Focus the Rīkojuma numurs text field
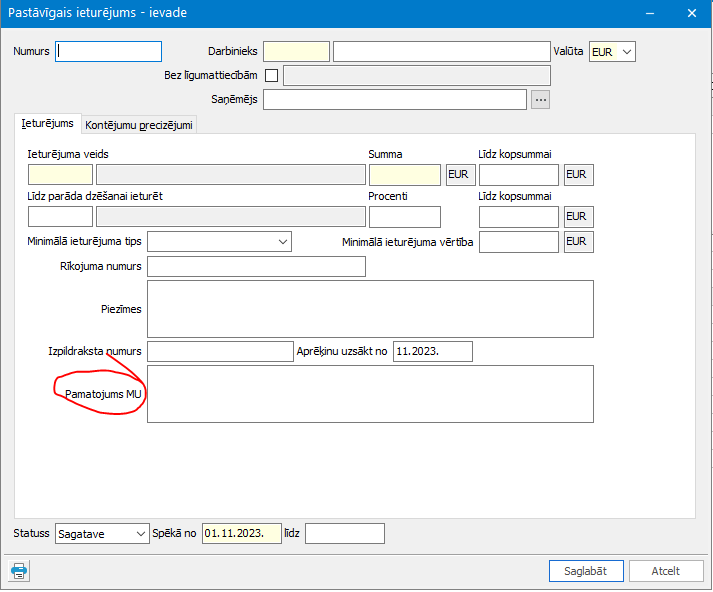This screenshot has height=592, width=713. (x=256, y=266)
